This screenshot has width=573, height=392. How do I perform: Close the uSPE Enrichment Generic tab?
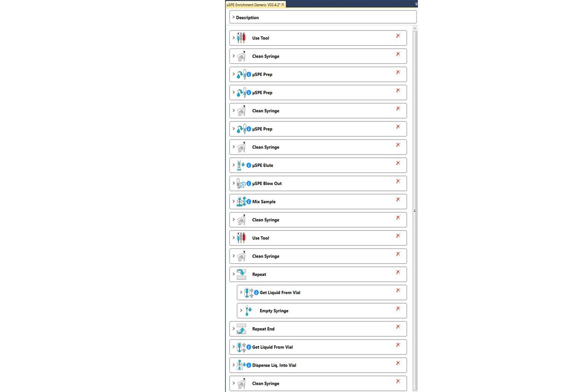(x=283, y=4)
